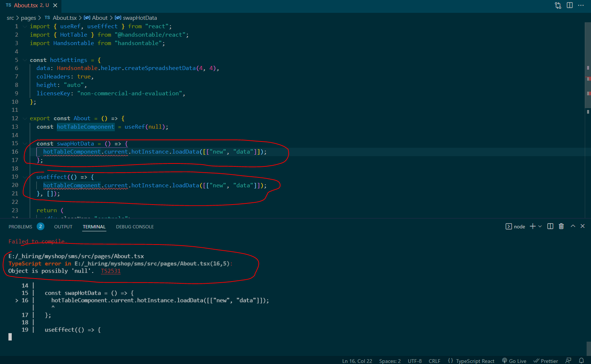Click 'return' keyword on line 23
The width and height of the screenshot is (591, 364).
(47, 210)
